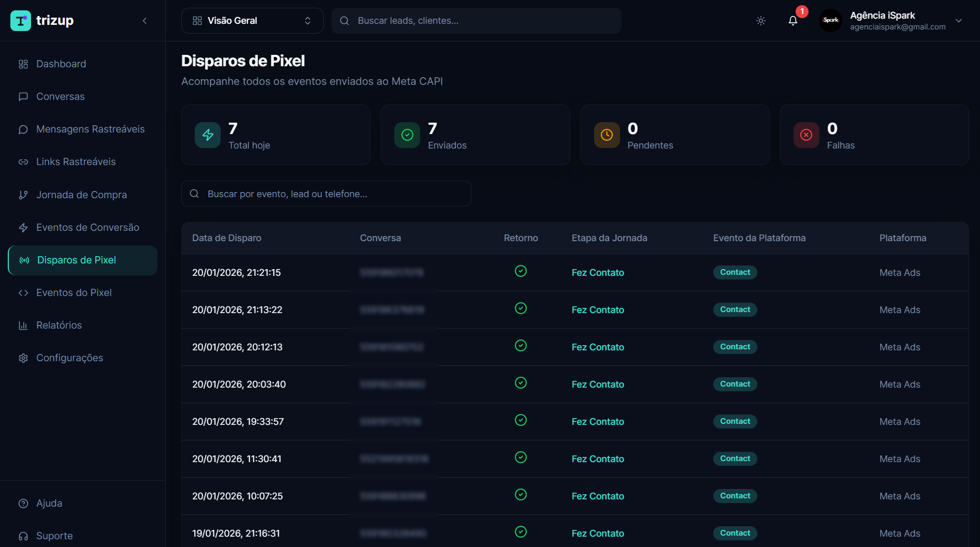Click the Suporte headset icon
The height and width of the screenshot is (547, 980).
(x=23, y=536)
